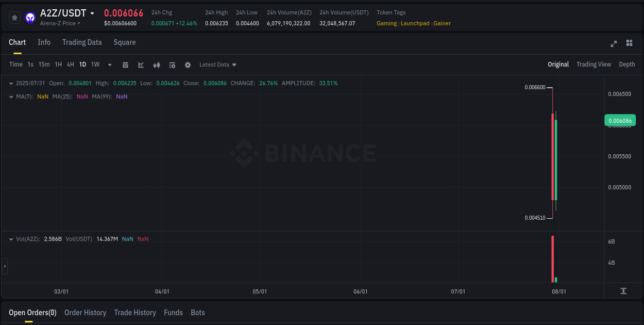Collapse the OHLC data row chevron
The image size is (644, 325).
11,83
